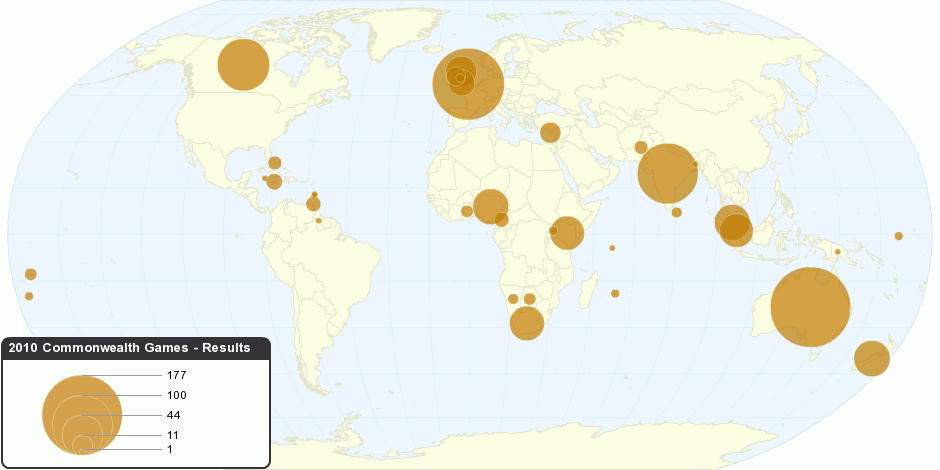Select the Cyprus bubble in the Mediterranean
Image resolution: width=940 pixels, height=470 pixels.
coord(549,132)
